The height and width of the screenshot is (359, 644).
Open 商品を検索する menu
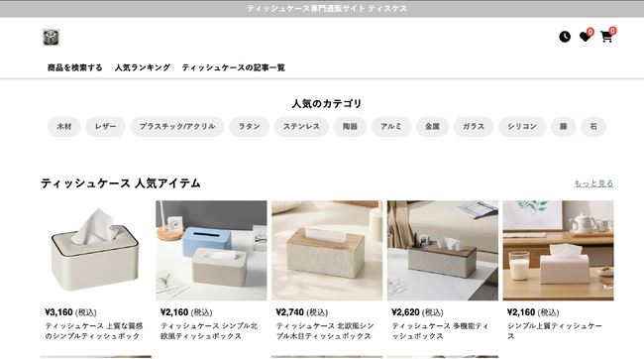coord(74,67)
